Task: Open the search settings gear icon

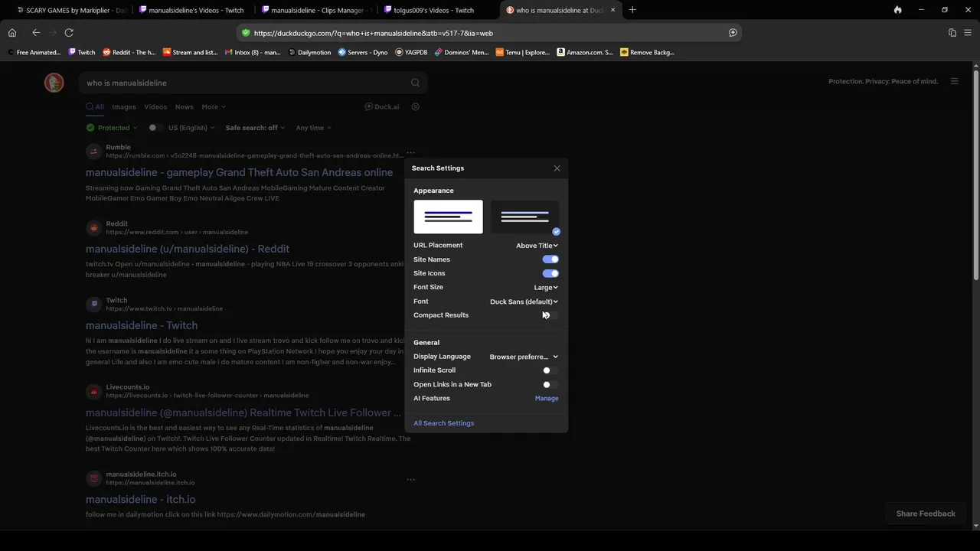Action: click(x=416, y=107)
